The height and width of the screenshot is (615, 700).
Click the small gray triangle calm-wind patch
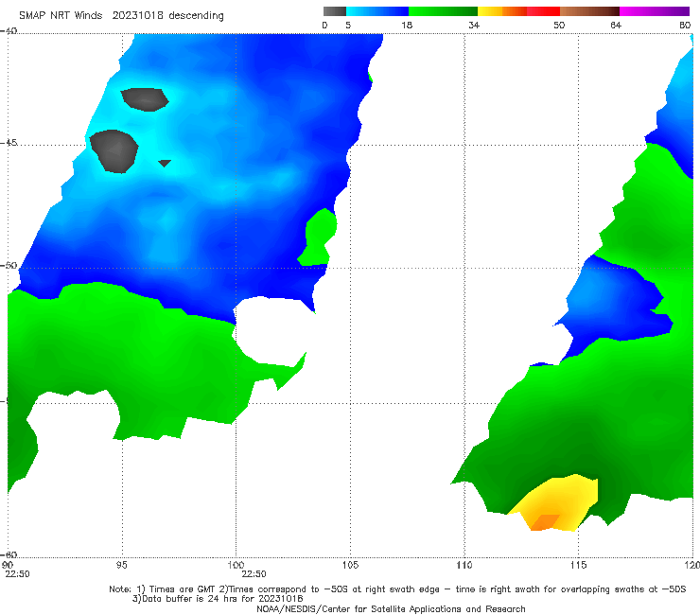coord(165,163)
